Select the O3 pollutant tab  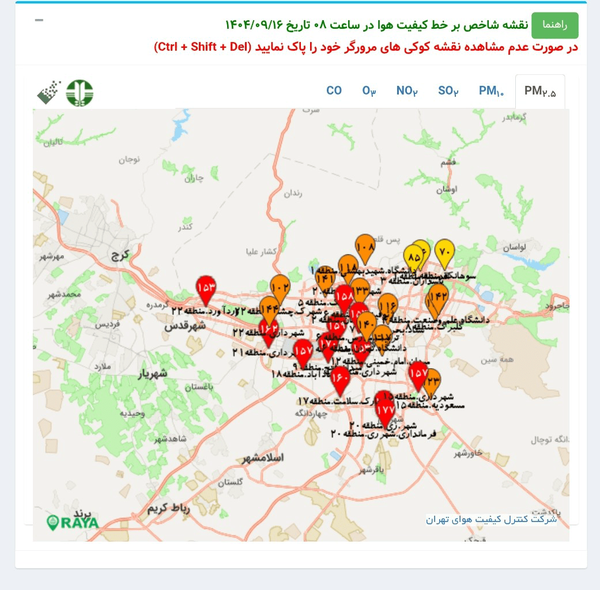[x=369, y=91]
